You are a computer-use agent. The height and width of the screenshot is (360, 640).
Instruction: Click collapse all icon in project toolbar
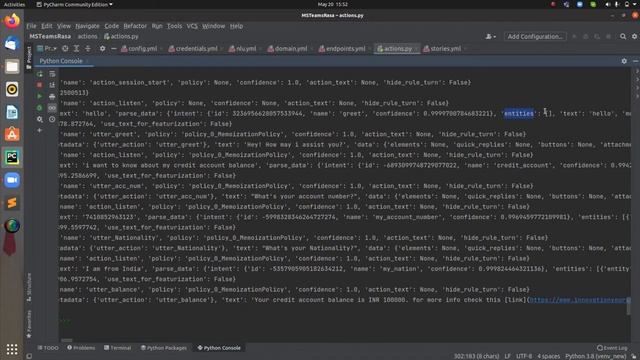pyautogui.click(x=88, y=49)
